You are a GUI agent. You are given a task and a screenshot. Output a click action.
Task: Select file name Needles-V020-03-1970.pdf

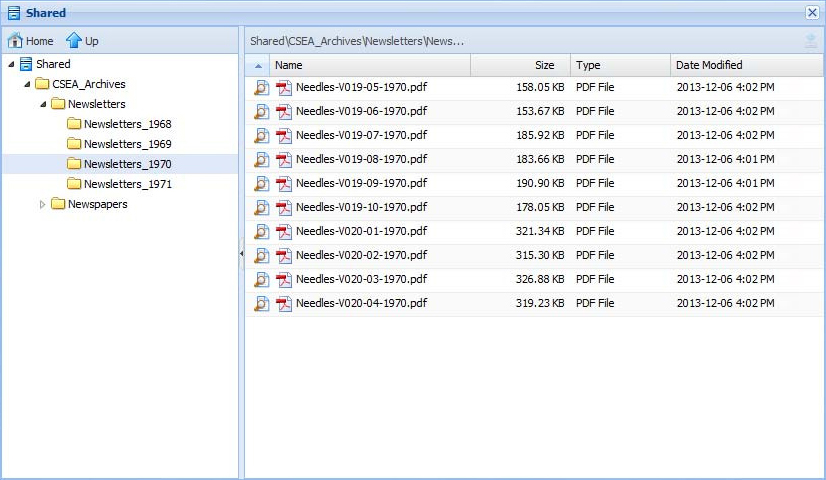361,279
